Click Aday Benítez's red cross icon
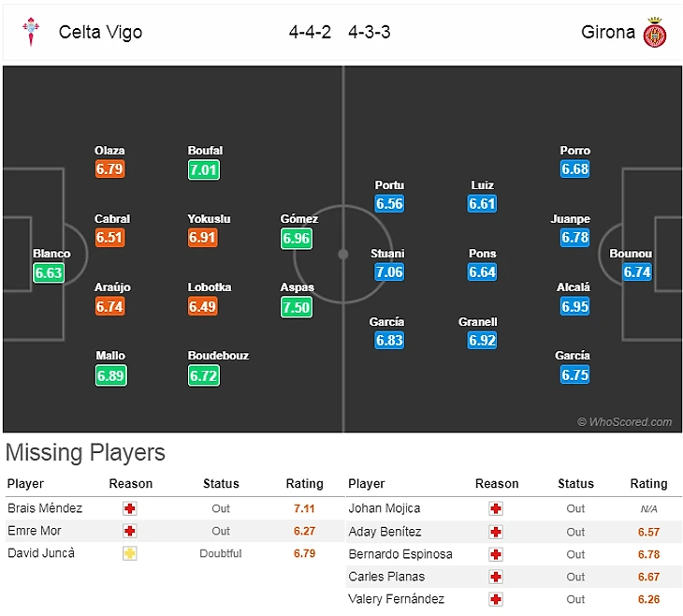This screenshot has height=616, width=683. [x=496, y=532]
